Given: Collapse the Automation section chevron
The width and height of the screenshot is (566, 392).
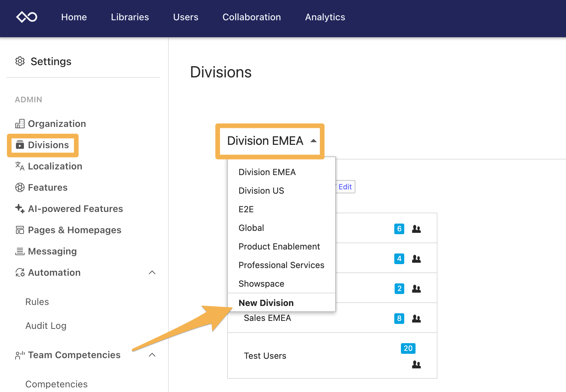Looking at the screenshot, I should pos(152,272).
